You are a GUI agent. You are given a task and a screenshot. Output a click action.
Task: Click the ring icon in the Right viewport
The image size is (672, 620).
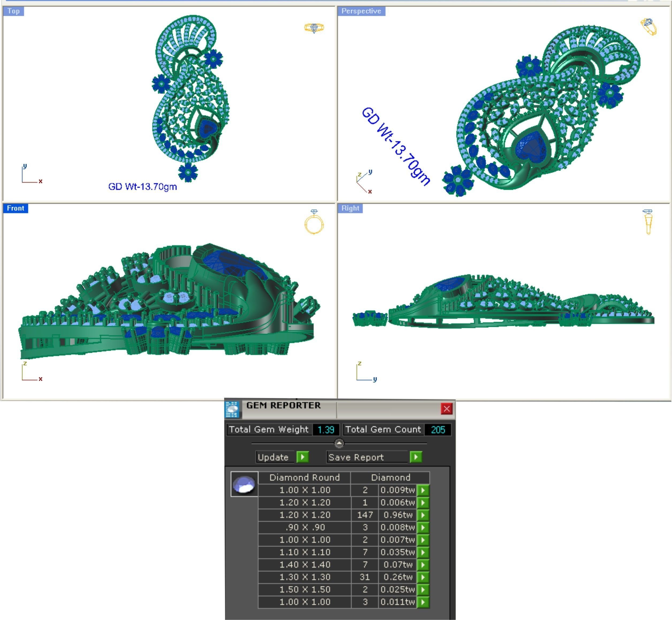tap(648, 221)
